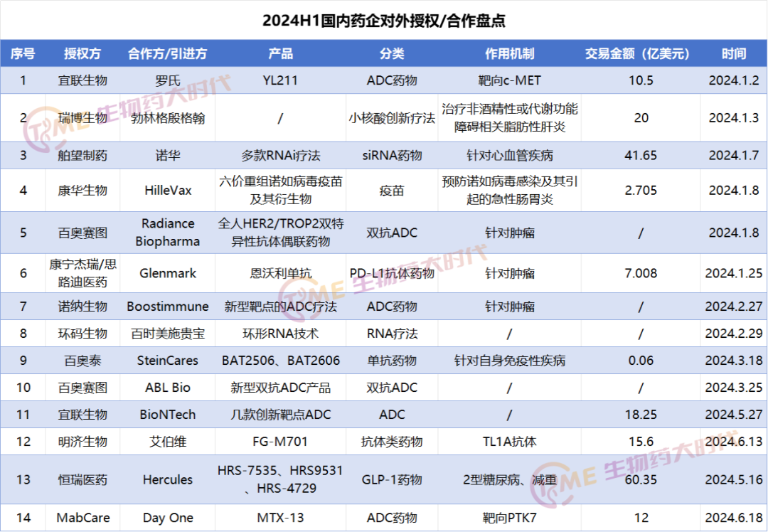
Task: Select the date '2024.1.2'
Action: click(734, 80)
